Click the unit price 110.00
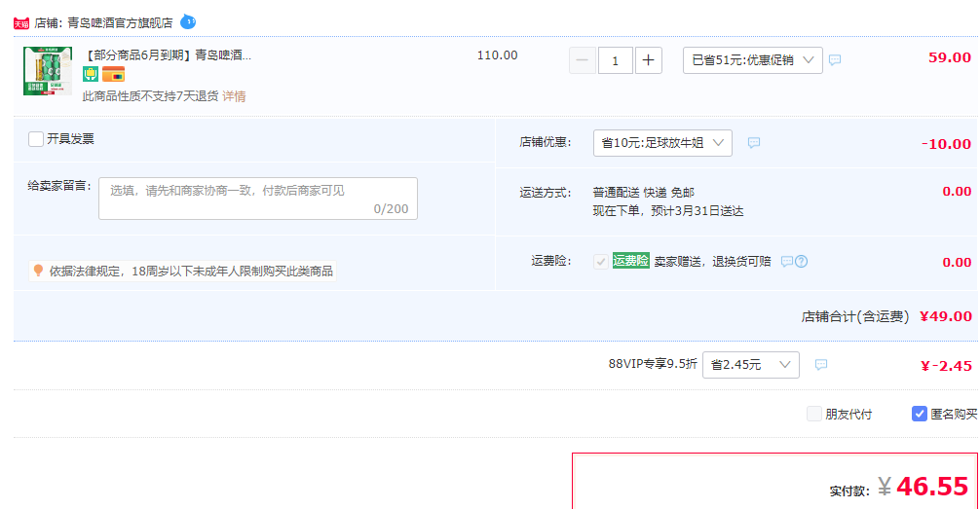The image size is (980, 509). [x=498, y=55]
